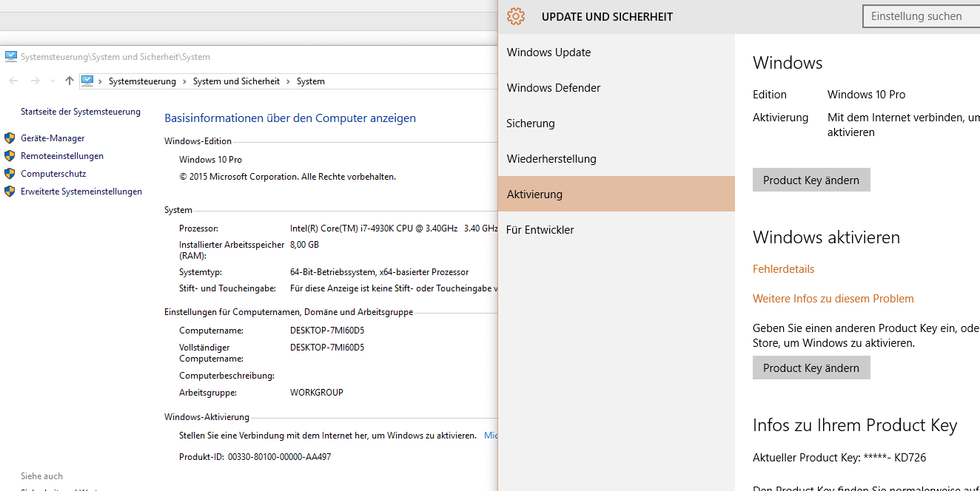Screen dimensions: 980x491
Task: Click the System window title bar icon
Action: point(11,56)
